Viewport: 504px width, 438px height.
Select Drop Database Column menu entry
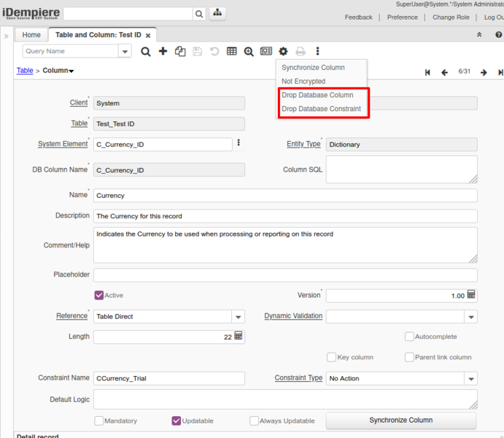click(x=317, y=96)
